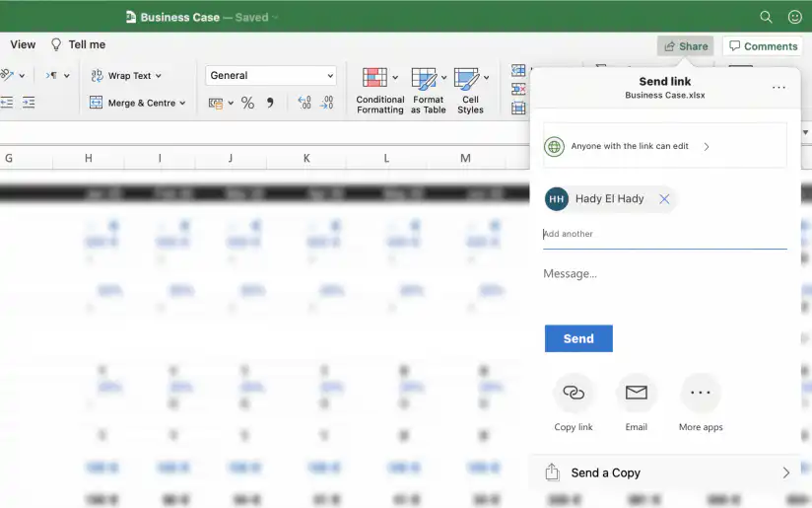Click the text orientation icon

click(x=7, y=75)
